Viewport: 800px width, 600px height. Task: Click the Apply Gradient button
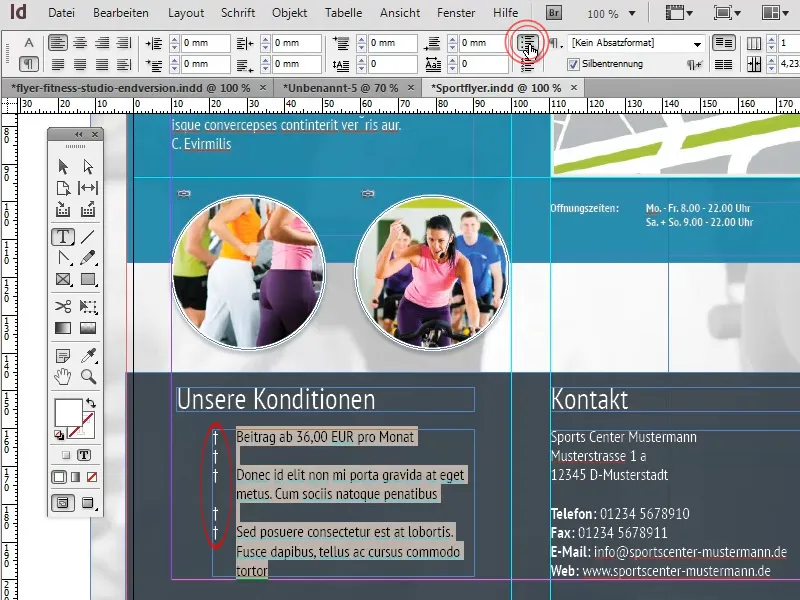[x=76, y=477]
